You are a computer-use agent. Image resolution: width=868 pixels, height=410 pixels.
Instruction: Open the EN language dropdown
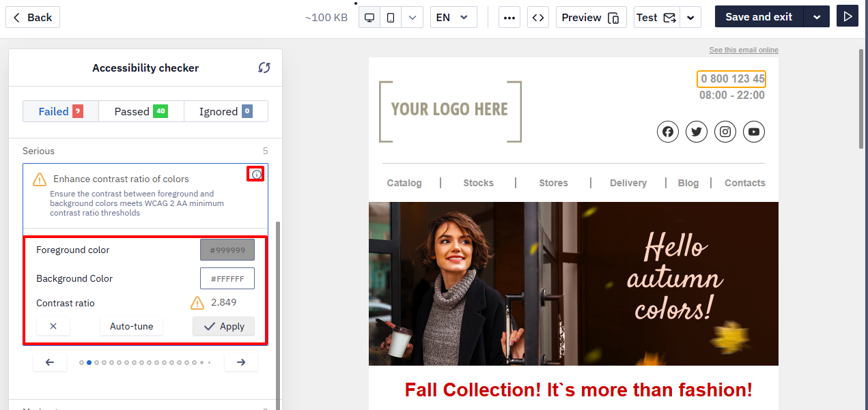click(453, 17)
